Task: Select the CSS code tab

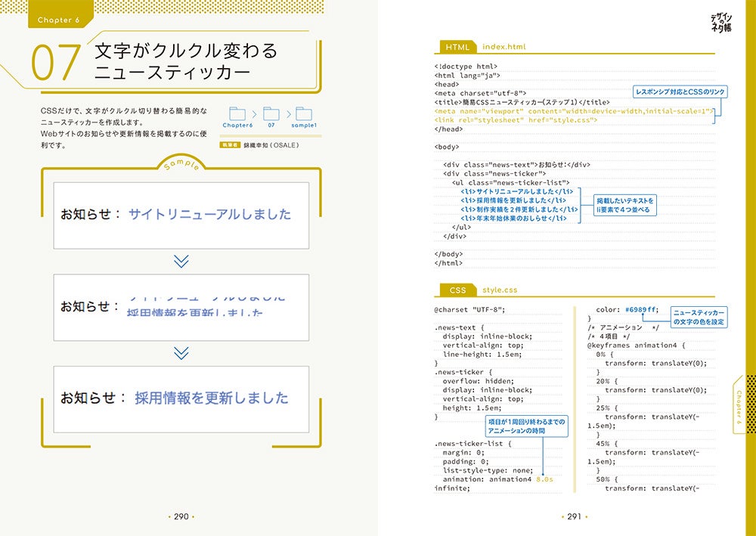Action: pos(457,290)
